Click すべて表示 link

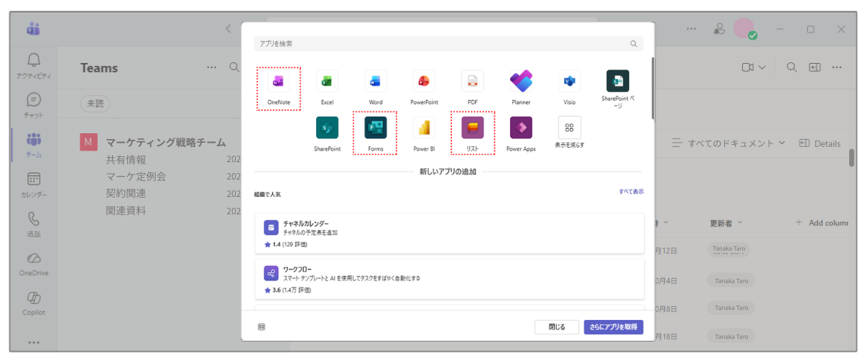[631, 192]
